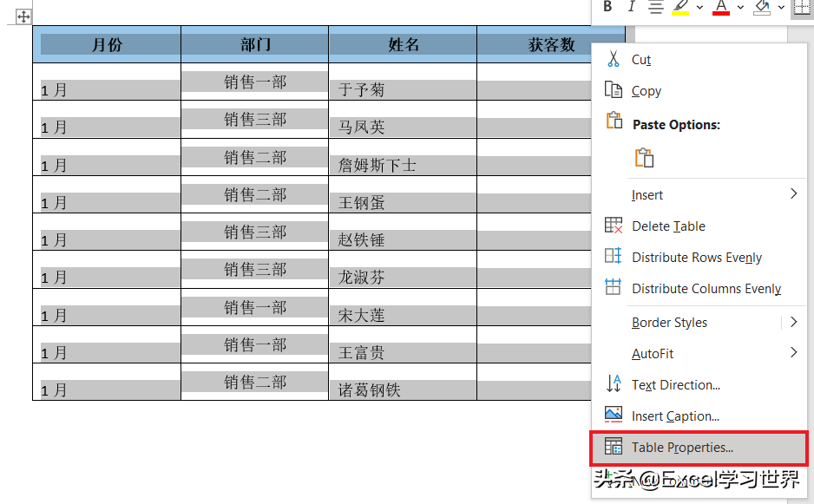The height and width of the screenshot is (504, 814).
Task: Click the Keep Source Formatting paste button
Action: [x=644, y=157]
